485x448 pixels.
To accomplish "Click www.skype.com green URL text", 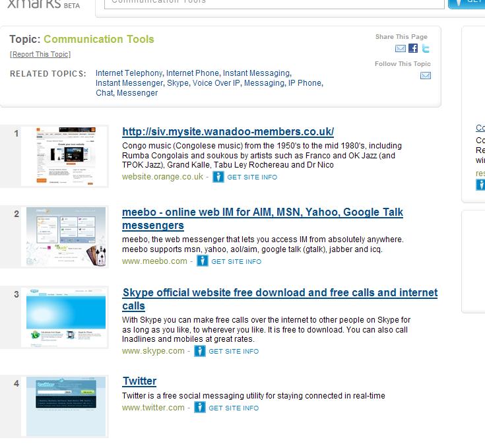I will (x=153, y=351).
